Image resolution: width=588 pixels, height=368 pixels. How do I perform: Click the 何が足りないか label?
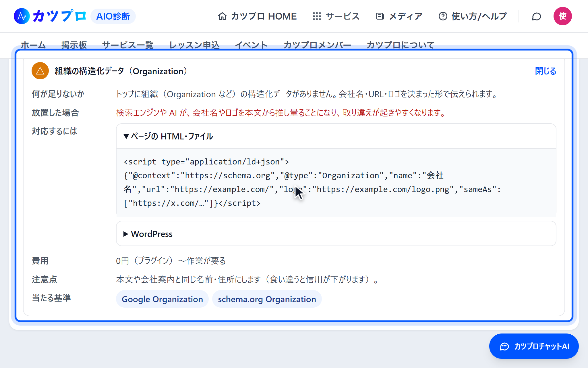point(58,94)
